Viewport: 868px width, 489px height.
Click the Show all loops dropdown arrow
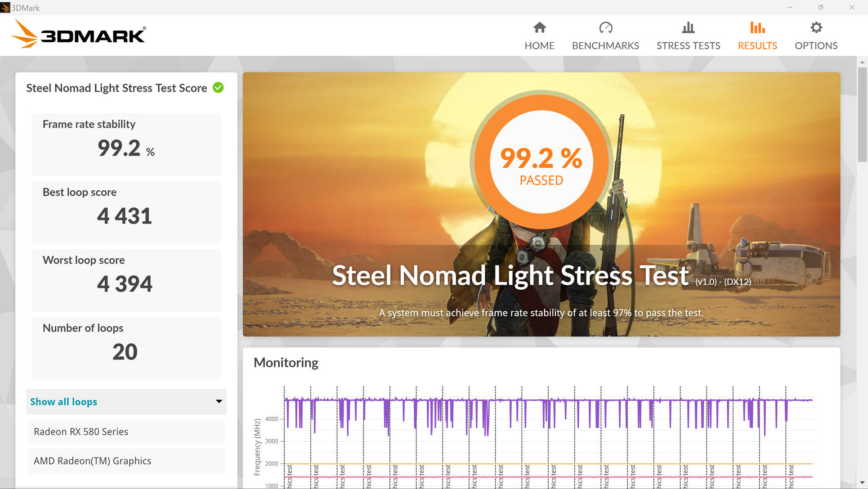coord(219,401)
